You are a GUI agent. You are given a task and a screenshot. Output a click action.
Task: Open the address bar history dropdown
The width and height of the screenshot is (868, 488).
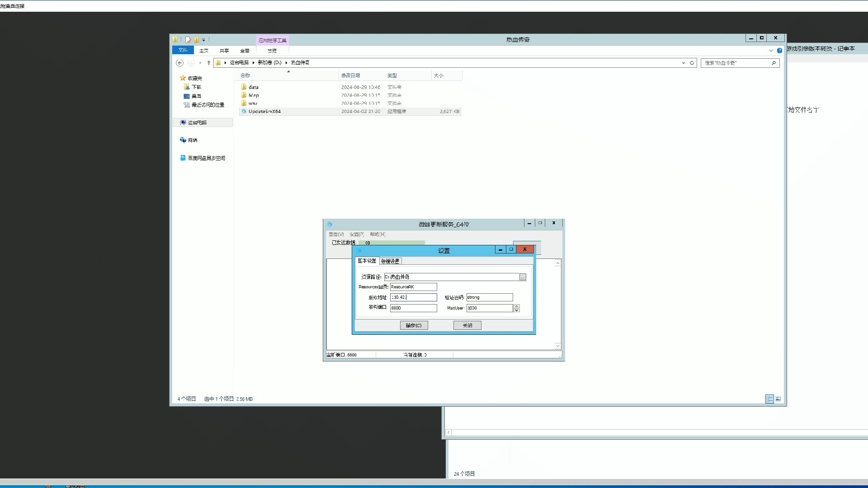coord(683,63)
